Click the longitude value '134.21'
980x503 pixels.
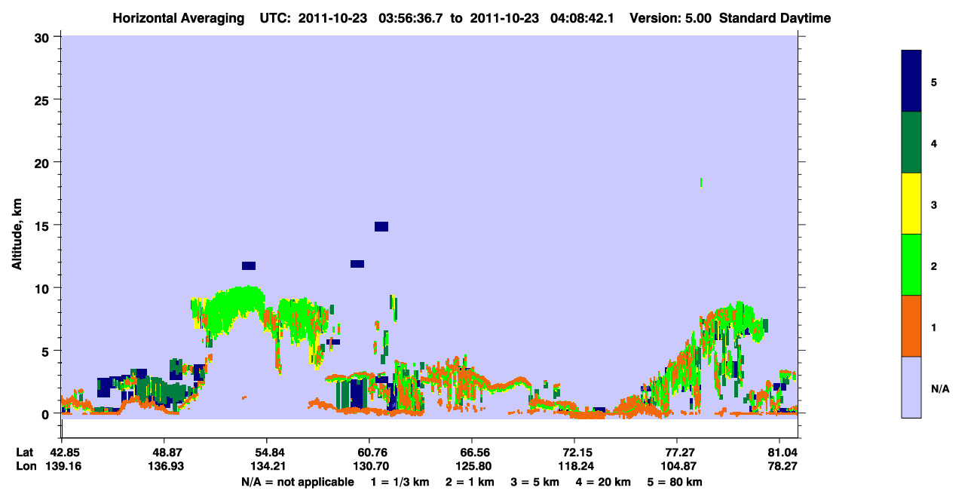click(267, 467)
